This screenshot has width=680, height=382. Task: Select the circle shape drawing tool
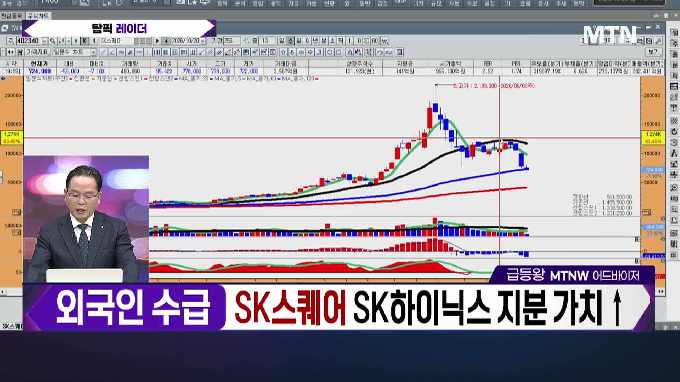tap(330, 52)
